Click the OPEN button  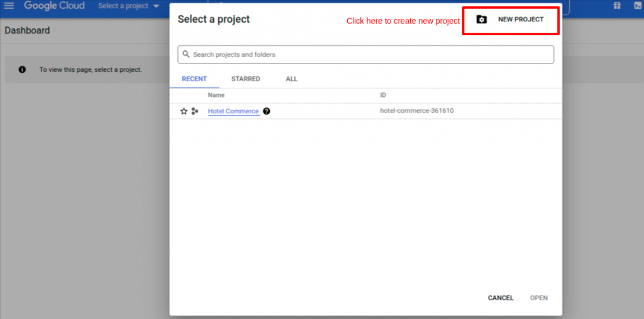coord(539,298)
